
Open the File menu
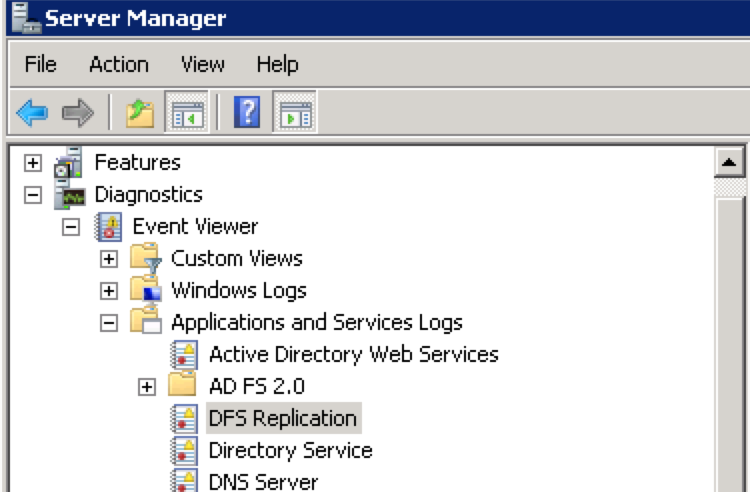click(x=41, y=64)
